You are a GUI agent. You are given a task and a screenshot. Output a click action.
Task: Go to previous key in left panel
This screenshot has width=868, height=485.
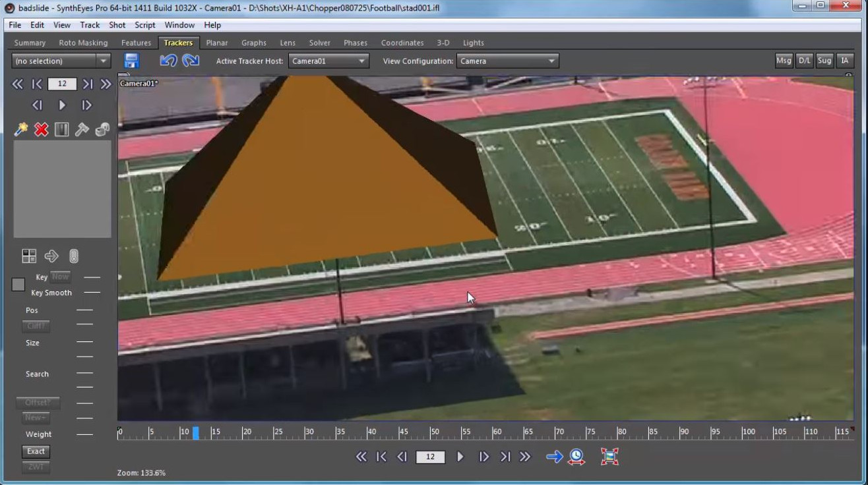37,84
